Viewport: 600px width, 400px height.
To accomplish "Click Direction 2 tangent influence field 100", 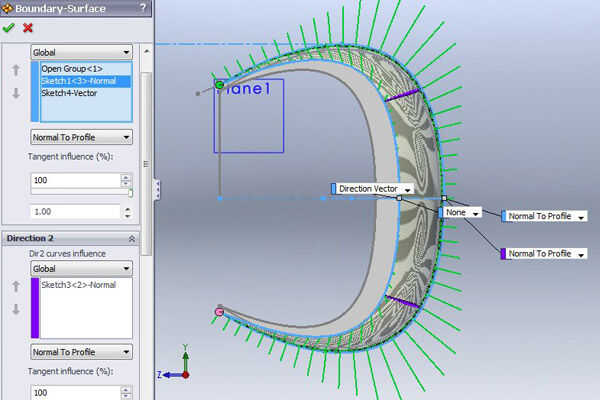I will point(75,393).
